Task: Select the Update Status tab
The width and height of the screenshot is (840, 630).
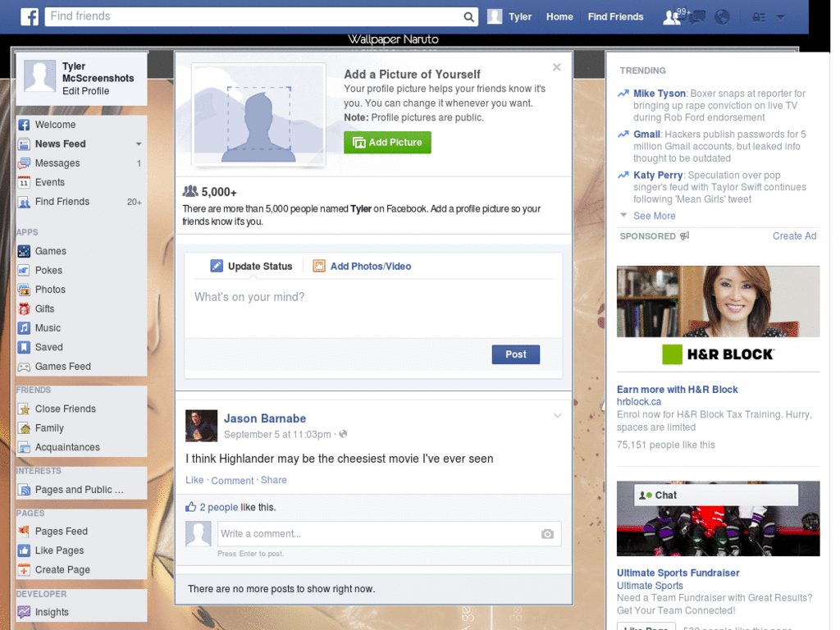Action: tap(251, 267)
